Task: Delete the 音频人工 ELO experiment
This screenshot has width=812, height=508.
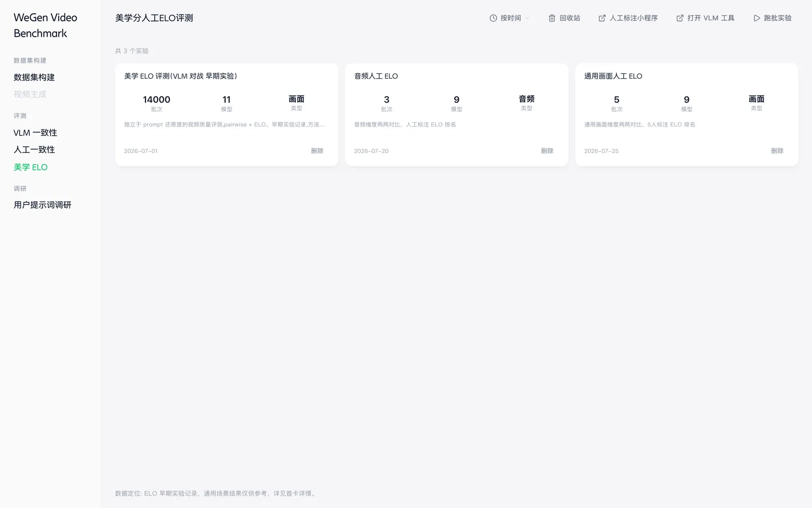Action: coord(547,151)
